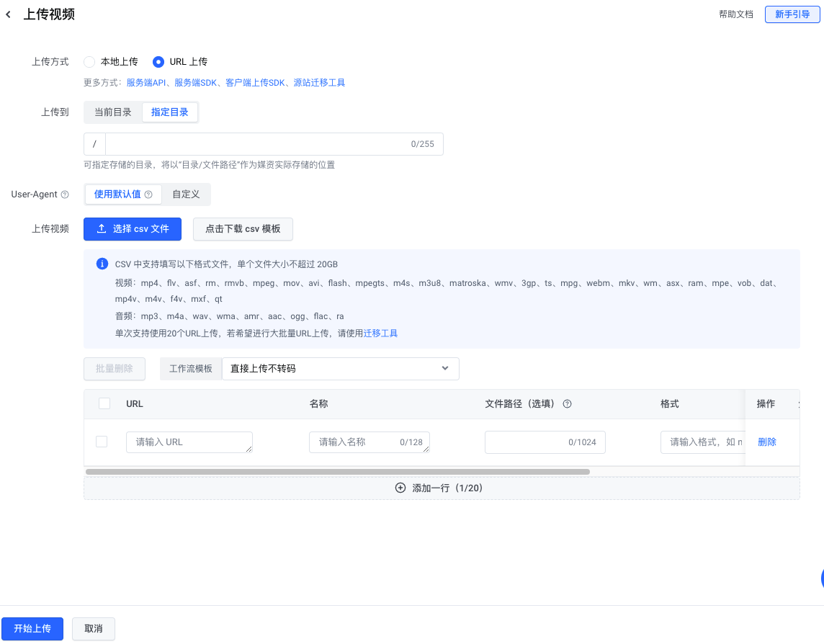Click the 请输入名称 input field
This screenshot has height=644, width=824.
pyautogui.click(x=370, y=442)
